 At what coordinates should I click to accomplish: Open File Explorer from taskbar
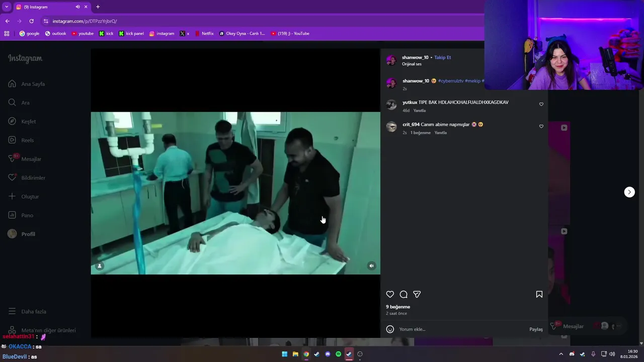coord(295,354)
